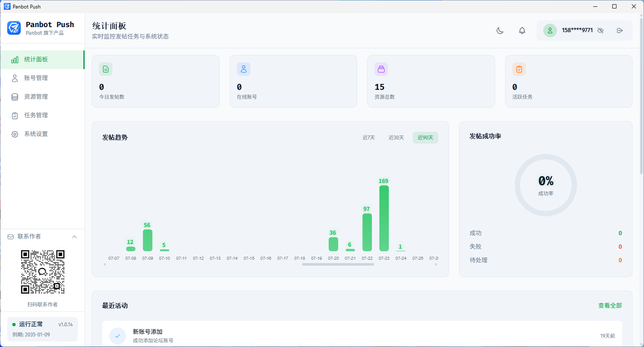This screenshot has height=347, width=644.
Task: Click the 07-09 bar showing 56
Action: [x=147, y=240]
